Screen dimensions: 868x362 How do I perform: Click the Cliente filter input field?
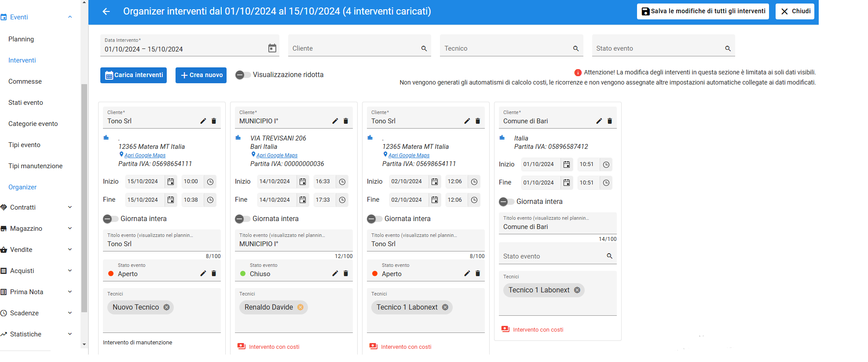pyautogui.click(x=359, y=46)
